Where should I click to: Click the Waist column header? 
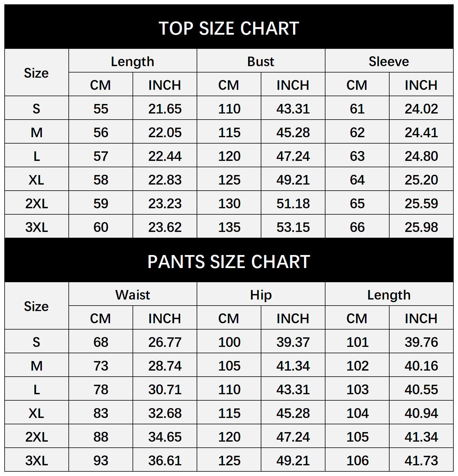[x=133, y=295]
